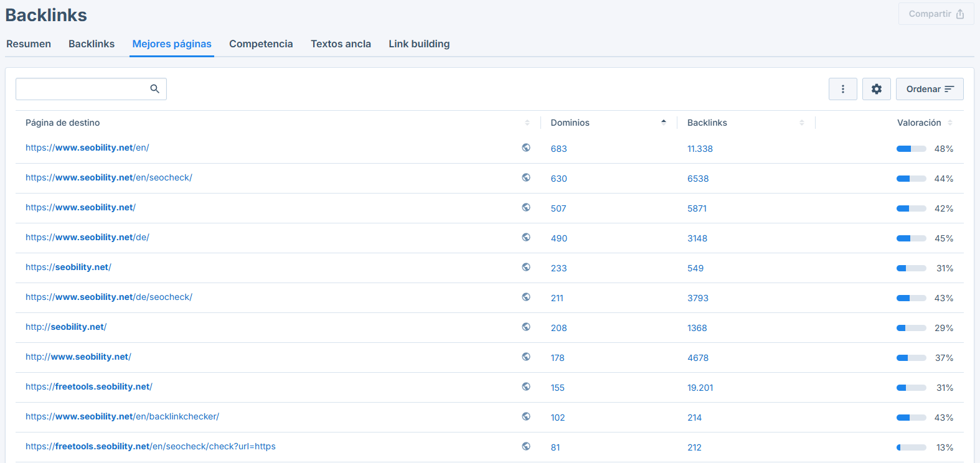The width and height of the screenshot is (980, 463).
Task: Select the Mejores páginas tab
Action: click(x=172, y=44)
